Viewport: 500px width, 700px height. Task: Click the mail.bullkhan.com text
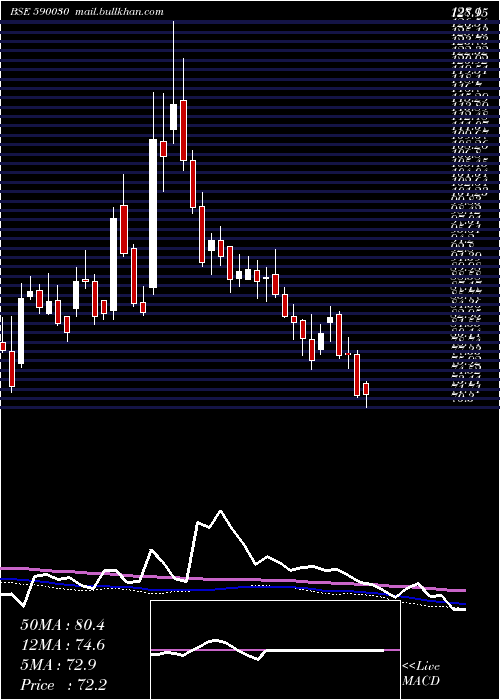[120, 12]
